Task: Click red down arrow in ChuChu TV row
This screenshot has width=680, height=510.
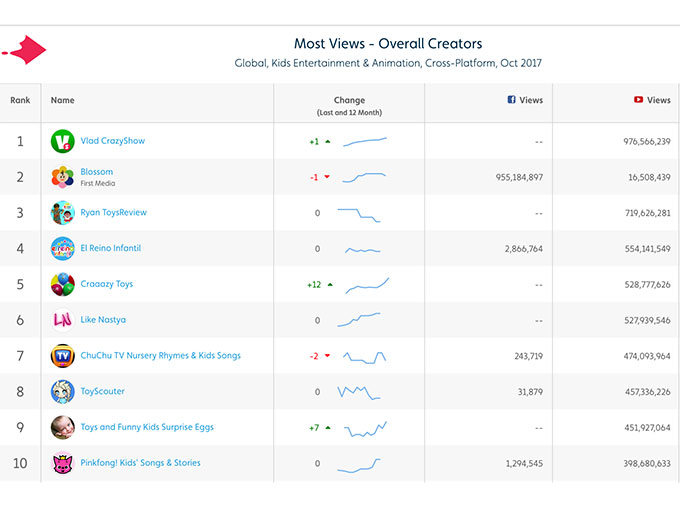Action: [327, 356]
